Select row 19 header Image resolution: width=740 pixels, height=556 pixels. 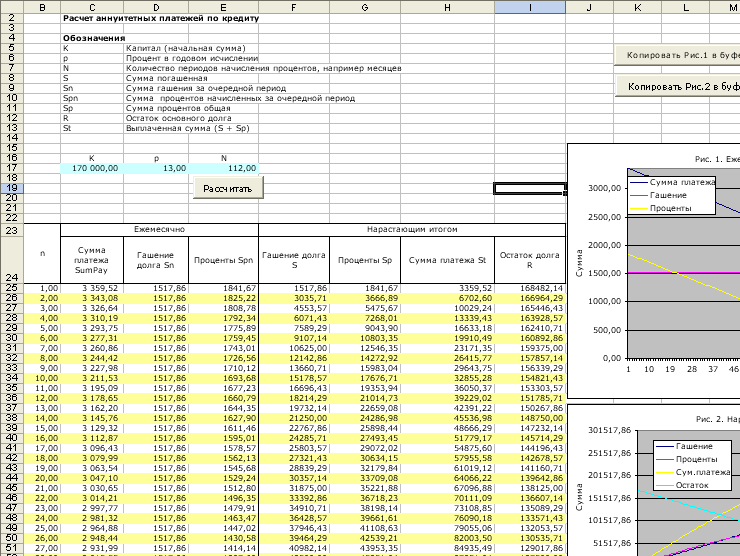(12, 188)
